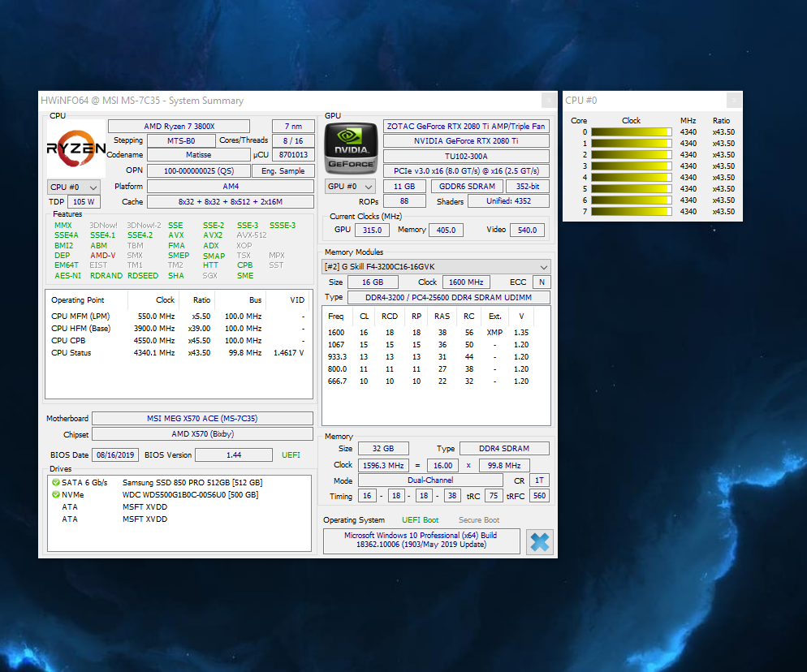Click the Secure Boot label

click(479, 520)
